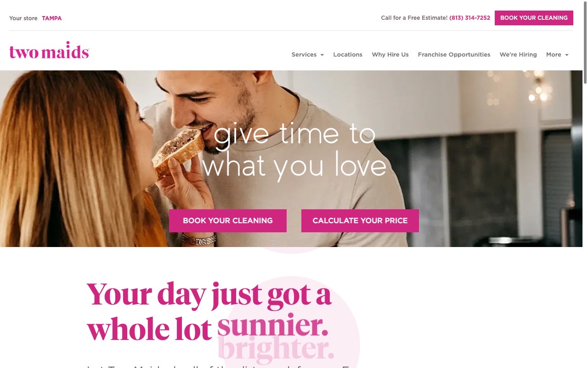Click 'Call for a Free Estimate!' text

pos(414,18)
